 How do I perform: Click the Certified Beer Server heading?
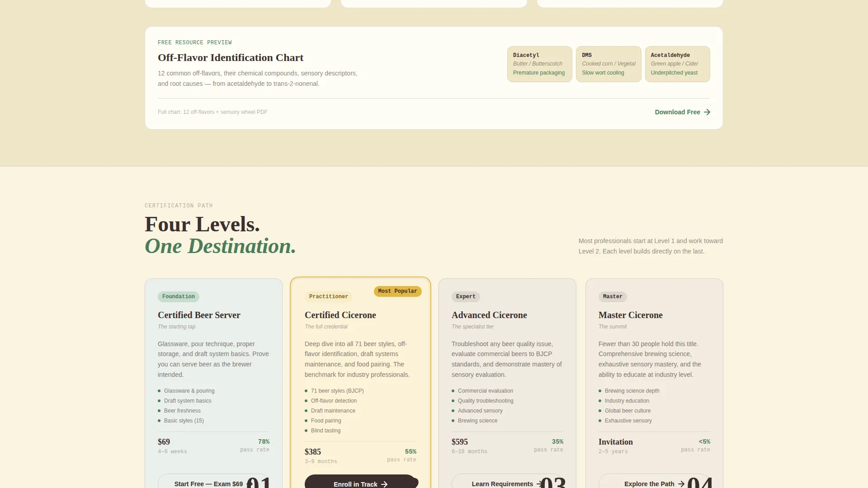click(x=199, y=315)
